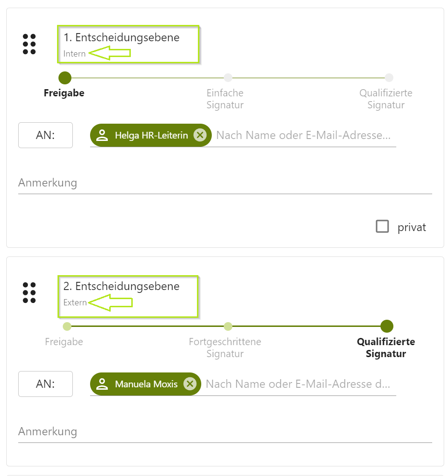Enable the privat checkbox
The image size is (448, 476).
tap(382, 226)
